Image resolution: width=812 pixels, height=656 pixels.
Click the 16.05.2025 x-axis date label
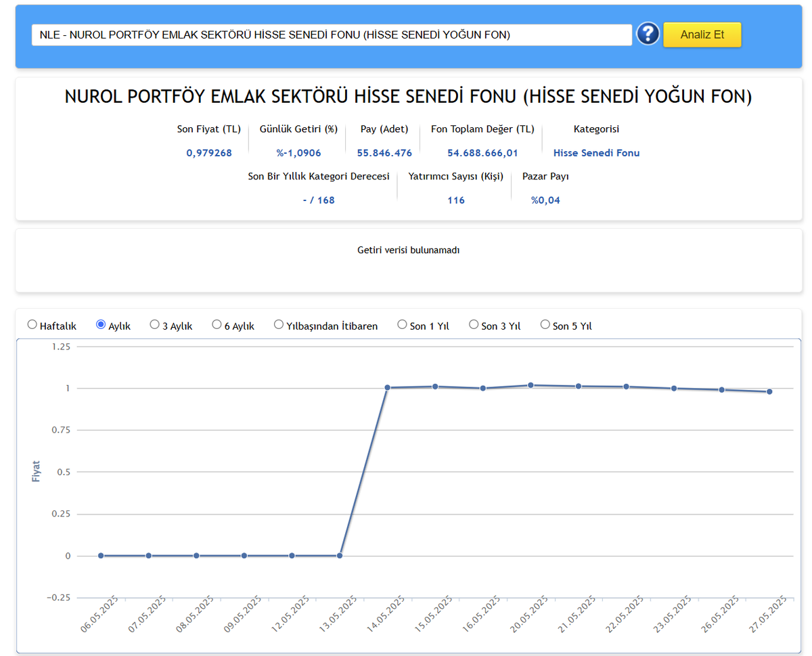tap(480, 614)
